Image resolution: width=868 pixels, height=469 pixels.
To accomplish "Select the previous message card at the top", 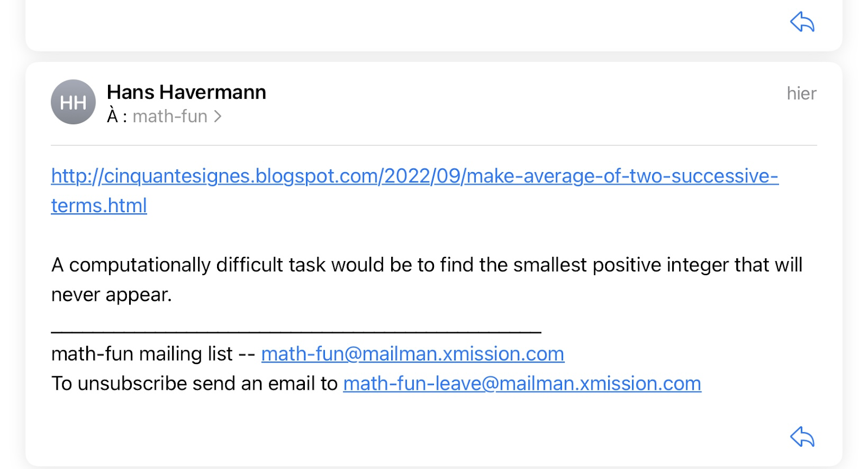I will (x=434, y=25).
